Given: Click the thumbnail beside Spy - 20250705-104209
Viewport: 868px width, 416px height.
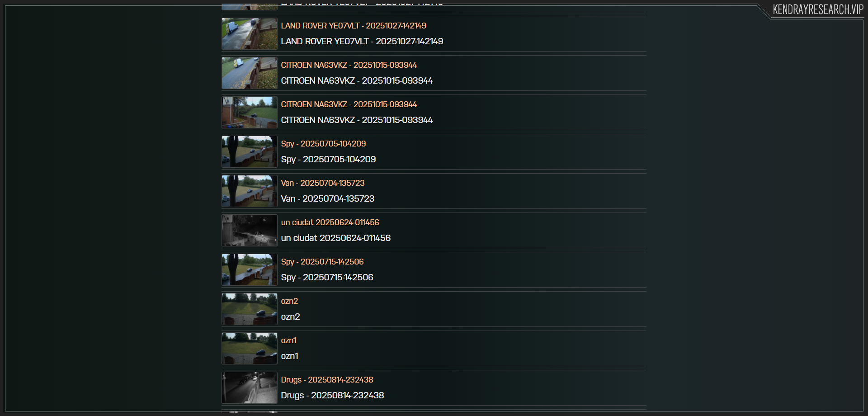Looking at the screenshot, I should (x=250, y=152).
